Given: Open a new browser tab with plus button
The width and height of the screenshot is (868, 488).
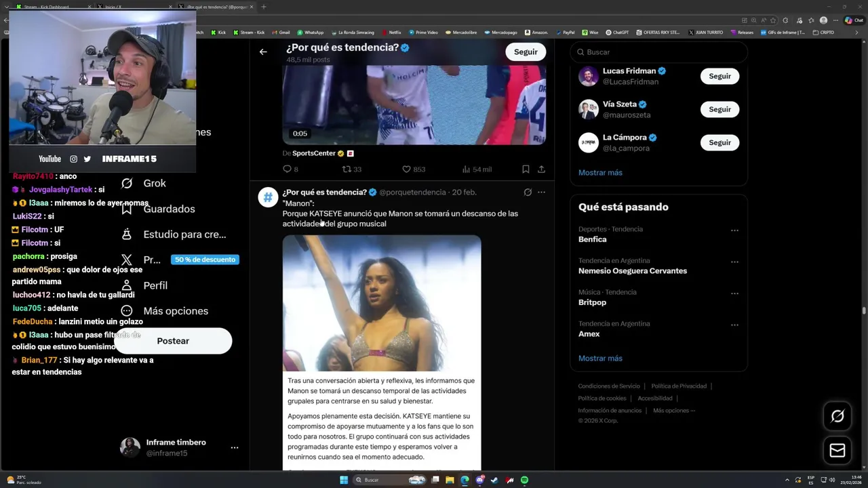Looking at the screenshot, I should (x=263, y=7).
